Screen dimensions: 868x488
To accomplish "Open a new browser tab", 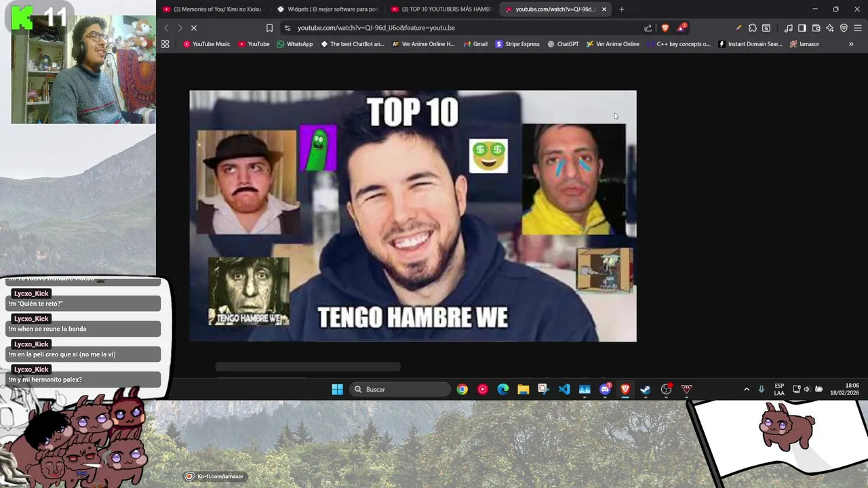I will [621, 9].
